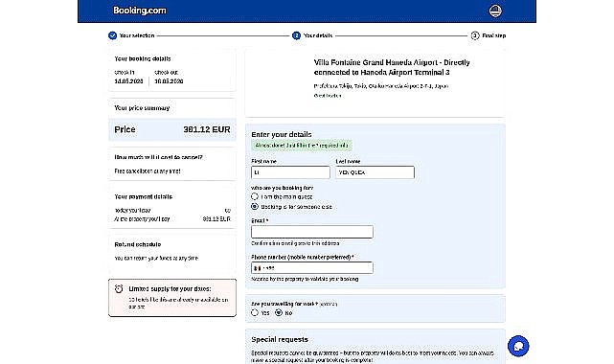Open the country flag selector in phone field
Image resolution: width=614 pixels, height=364 pixels.
point(257,268)
